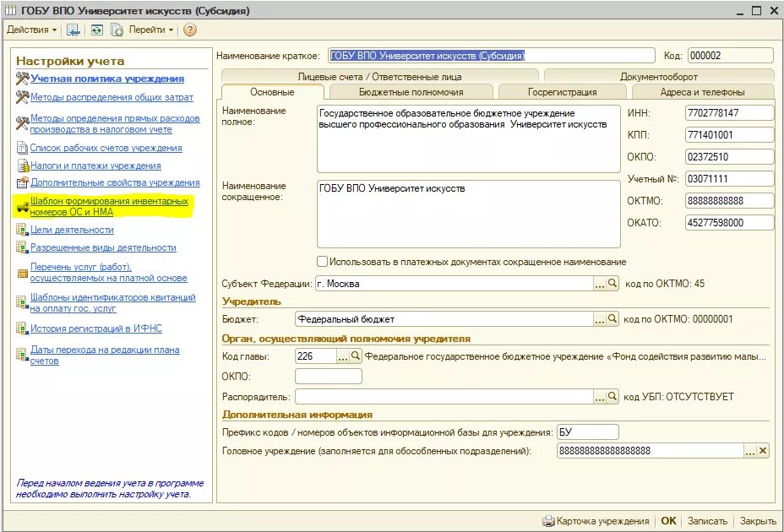Image resolution: width=784 pixels, height=532 pixels.
Task: Switch to Лицевые счета / Ответственные лица tab
Action: 379,77
